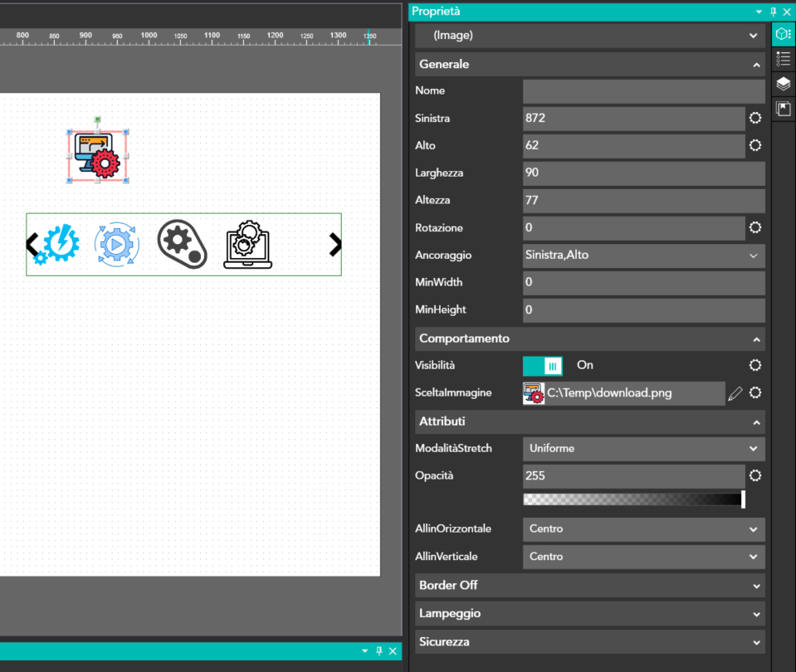Click the lightning gear icon in carousel
The height and width of the screenshot is (672, 796).
(x=59, y=245)
